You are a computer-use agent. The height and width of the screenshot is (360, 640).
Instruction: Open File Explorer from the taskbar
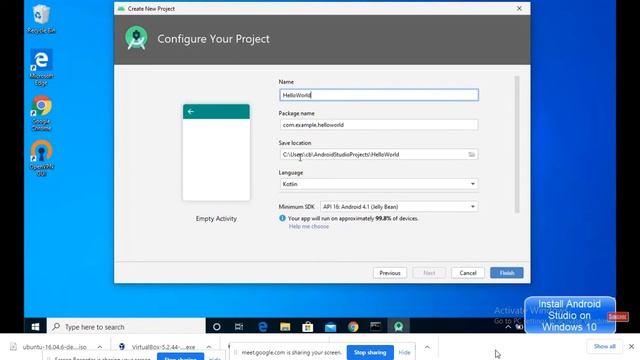coord(285,327)
